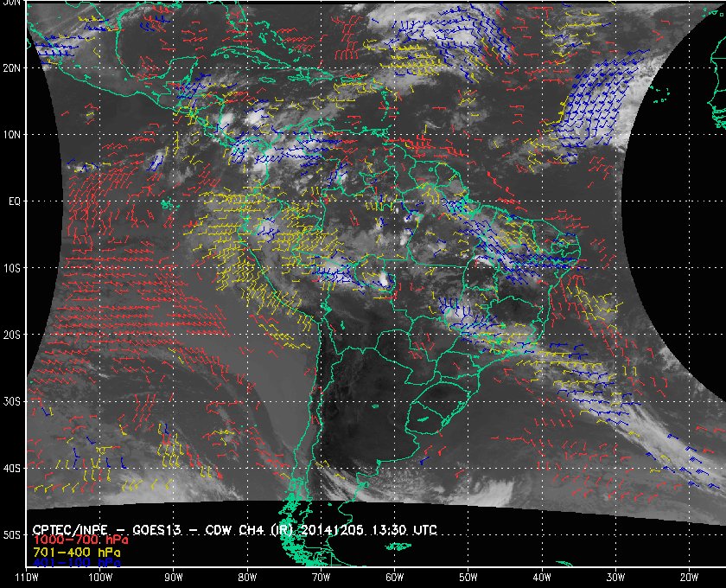This screenshot has height=588, width=726.
Task: Click the 70W longitude label
Action: click(x=321, y=578)
